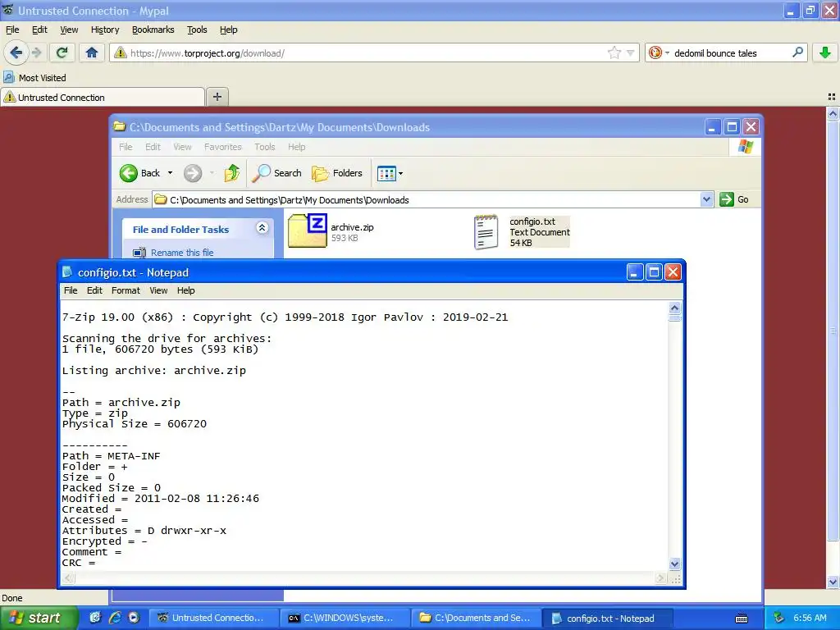Open Notepad Help menu
Screen dimensions: 840x630
click(x=186, y=290)
